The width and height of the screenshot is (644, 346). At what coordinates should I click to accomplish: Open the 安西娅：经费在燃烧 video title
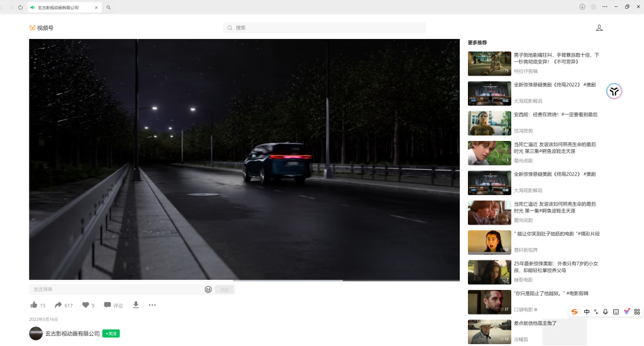click(x=555, y=114)
